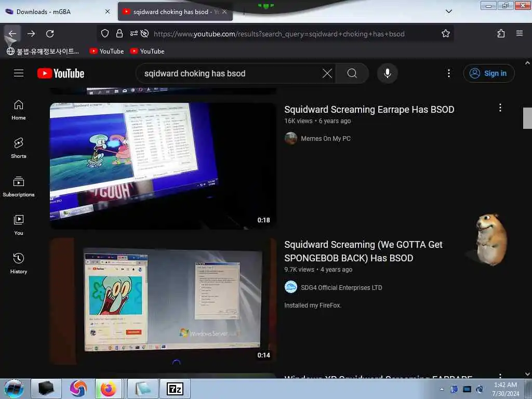Open the Windows Start orb
This screenshot has height=399, width=532.
[x=14, y=389]
